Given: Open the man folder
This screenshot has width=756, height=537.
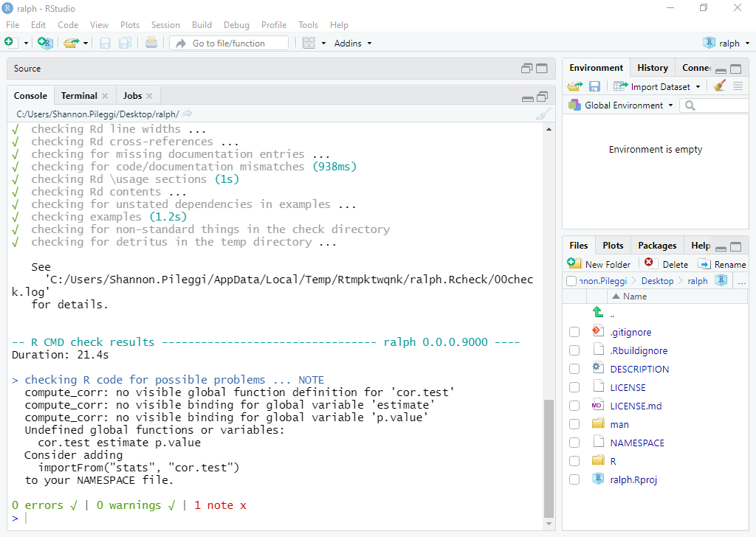Looking at the screenshot, I should point(619,425).
